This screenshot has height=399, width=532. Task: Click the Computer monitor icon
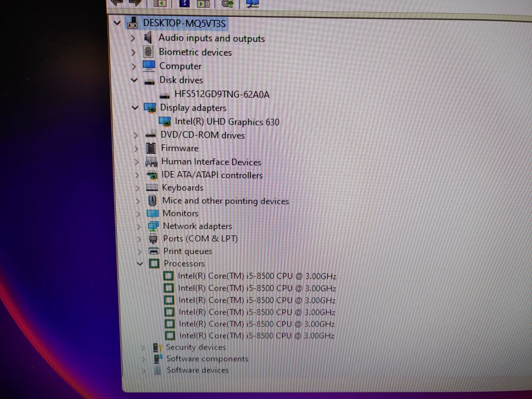click(149, 66)
